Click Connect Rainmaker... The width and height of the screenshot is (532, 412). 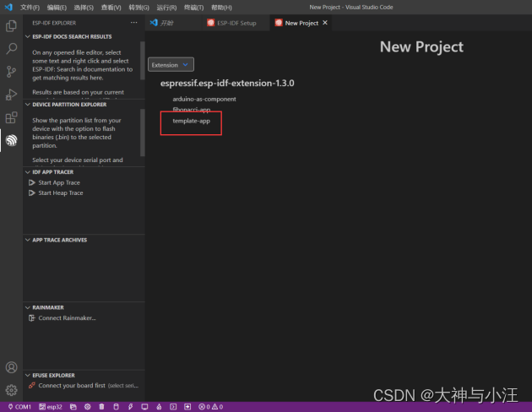coord(67,318)
